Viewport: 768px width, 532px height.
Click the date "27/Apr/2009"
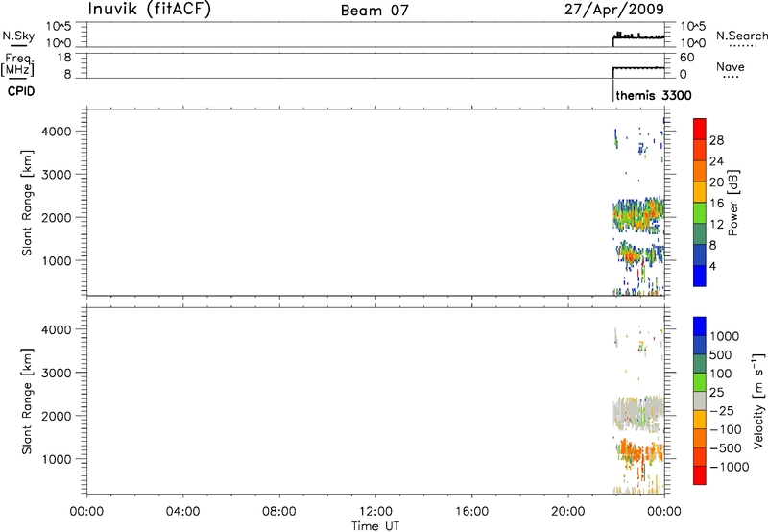pos(614,9)
